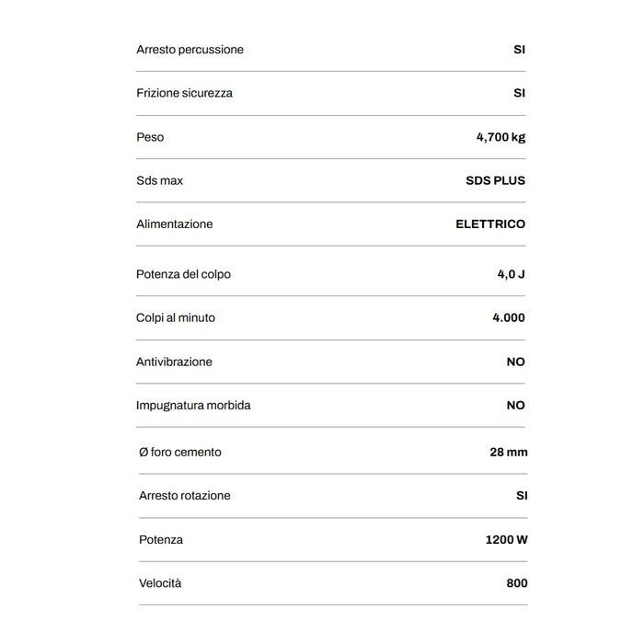
Task: Click the "Alimentazione" label
Action: point(174,224)
